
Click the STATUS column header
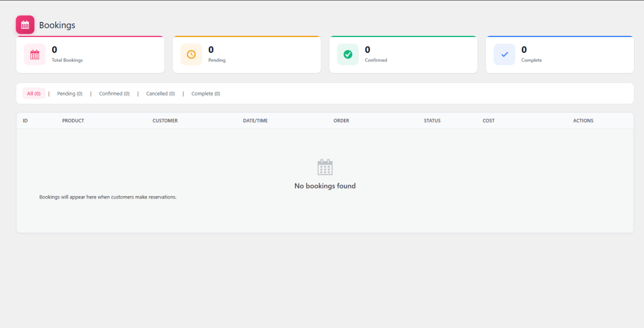point(432,121)
